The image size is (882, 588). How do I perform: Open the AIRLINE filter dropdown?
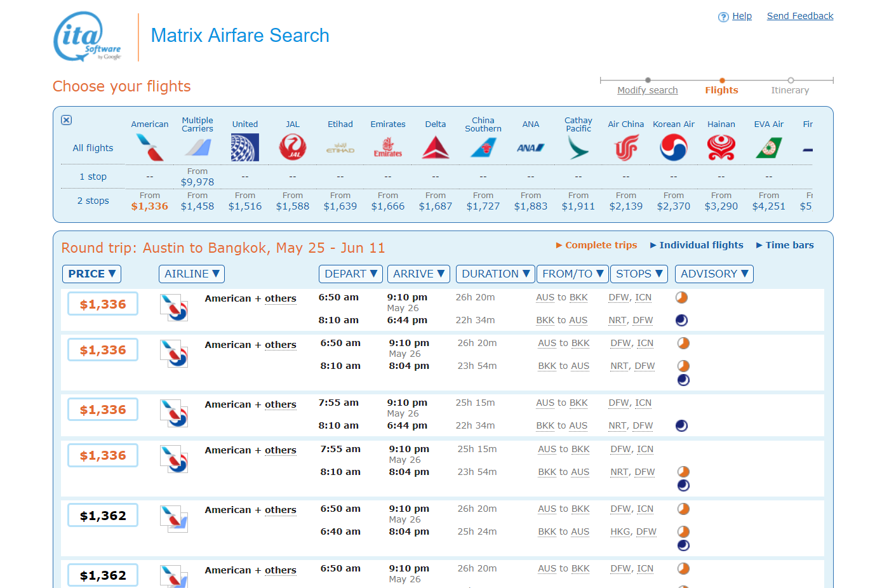(192, 274)
